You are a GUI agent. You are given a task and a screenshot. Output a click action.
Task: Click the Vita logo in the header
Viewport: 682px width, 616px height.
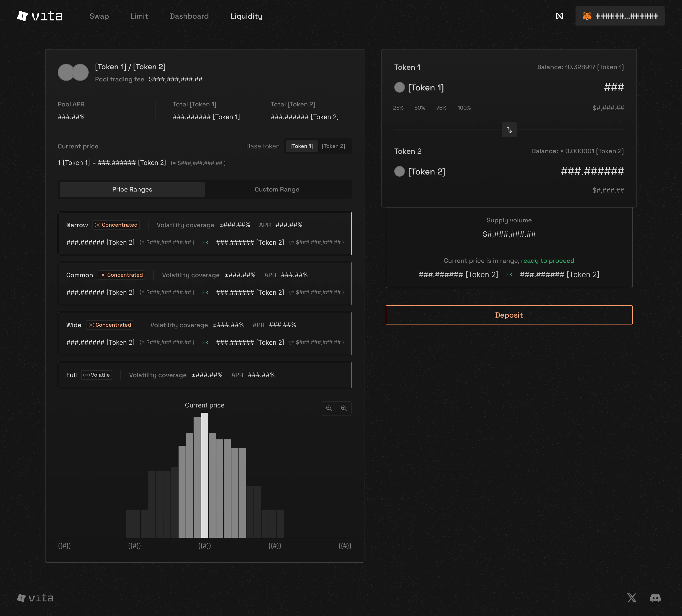pos(40,16)
